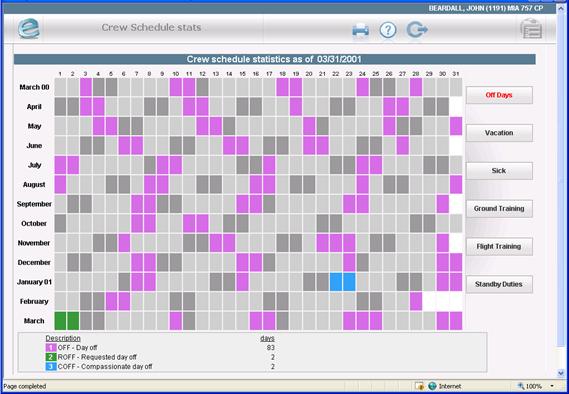Click the 100% zoom magnifier icon
The height and width of the screenshot is (394, 569).
pyautogui.click(x=521, y=386)
